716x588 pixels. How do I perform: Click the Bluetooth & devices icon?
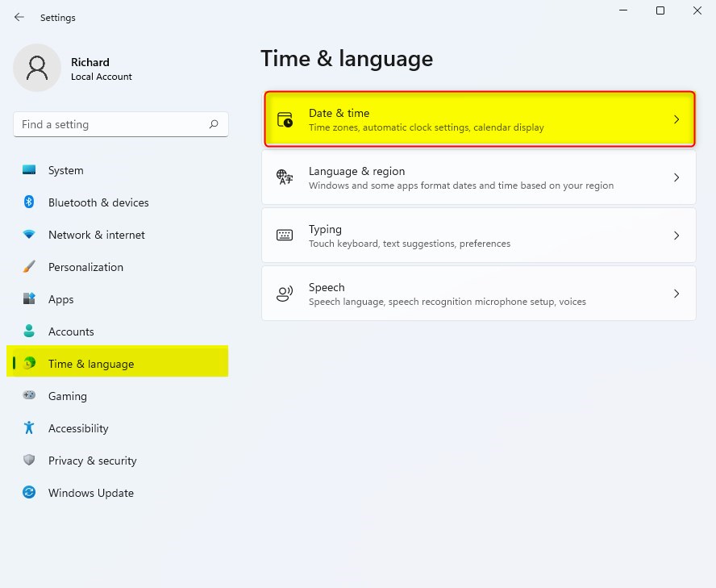27,202
